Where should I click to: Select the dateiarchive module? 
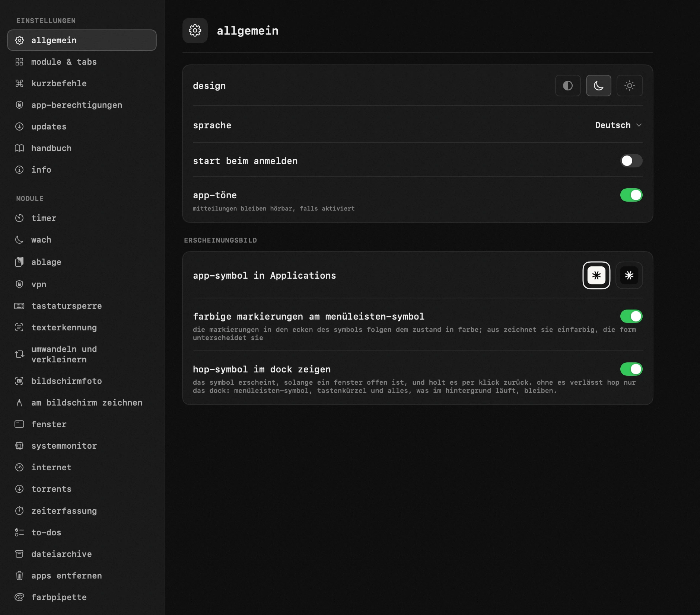[82, 554]
